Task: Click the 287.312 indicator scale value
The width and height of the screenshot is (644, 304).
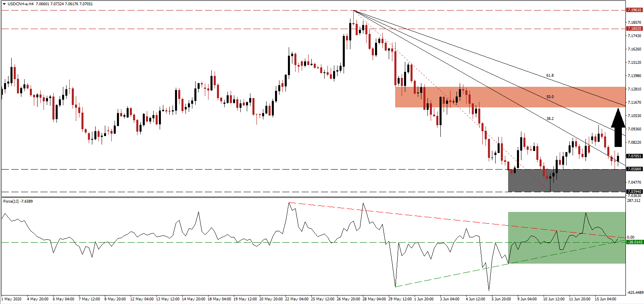Action: coord(634,201)
